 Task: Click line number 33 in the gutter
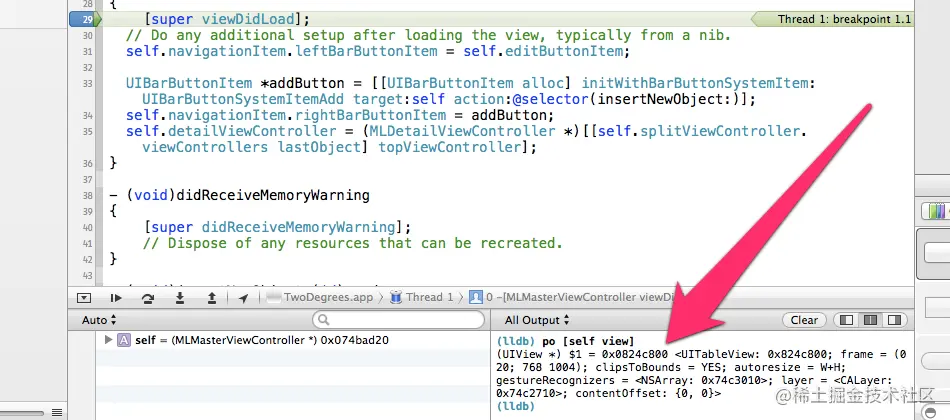coord(87,84)
